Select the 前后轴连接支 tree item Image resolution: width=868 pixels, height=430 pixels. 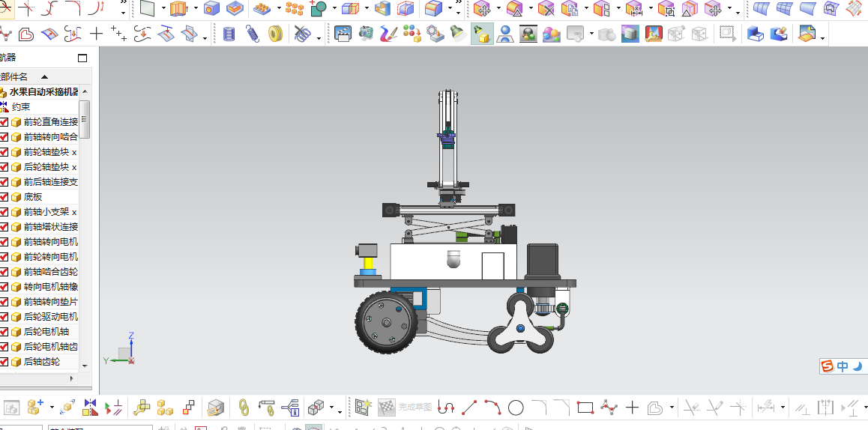coord(50,182)
